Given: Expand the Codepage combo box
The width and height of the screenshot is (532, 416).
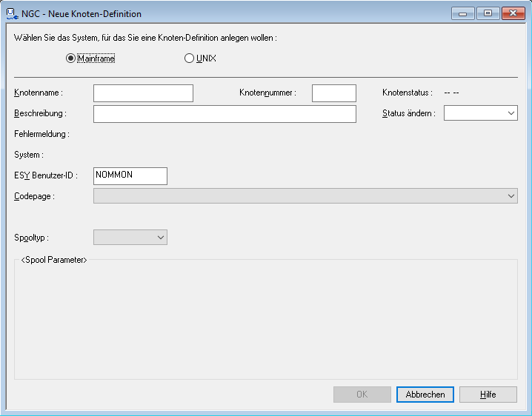Looking at the screenshot, I should coord(305,196).
